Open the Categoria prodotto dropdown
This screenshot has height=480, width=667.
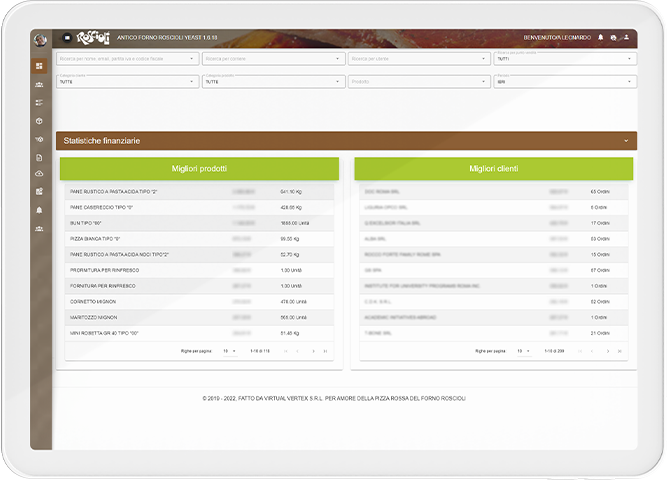(270, 82)
